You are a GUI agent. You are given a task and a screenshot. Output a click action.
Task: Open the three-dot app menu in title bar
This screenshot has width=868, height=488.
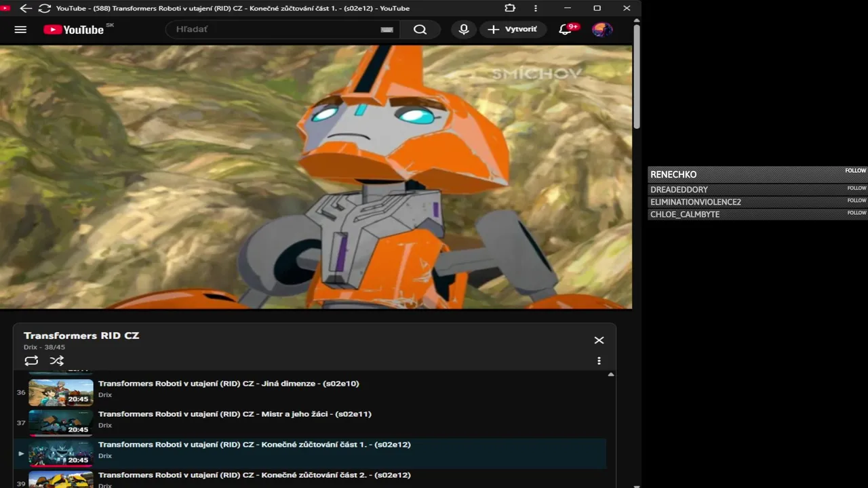coord(536,8)
